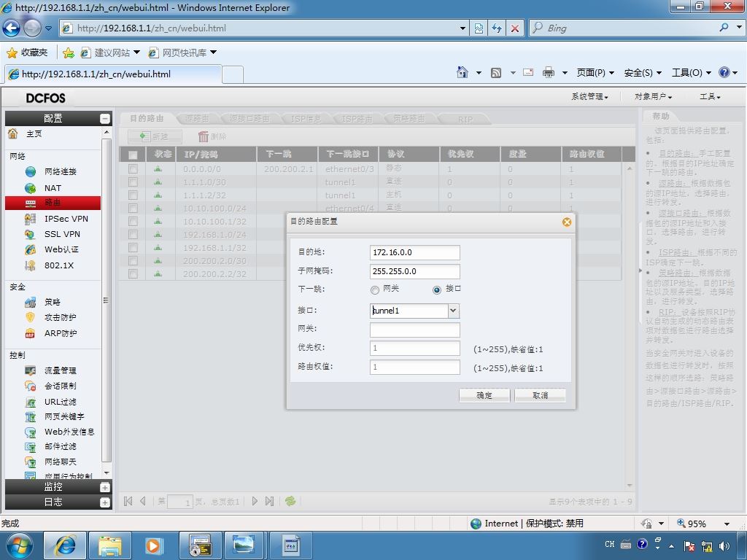Click the add to favorites bar icon

(68, 52)
